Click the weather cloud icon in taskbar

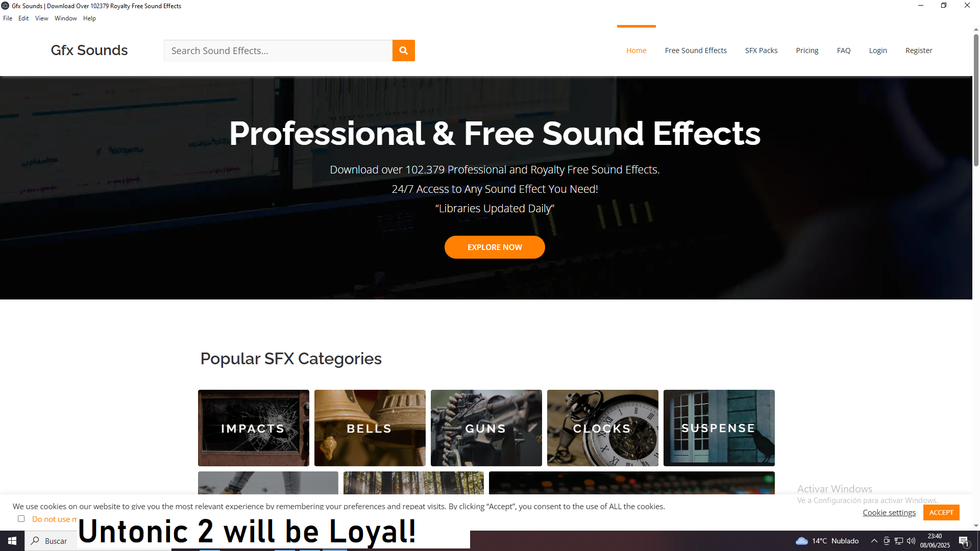tap(802, 541)
